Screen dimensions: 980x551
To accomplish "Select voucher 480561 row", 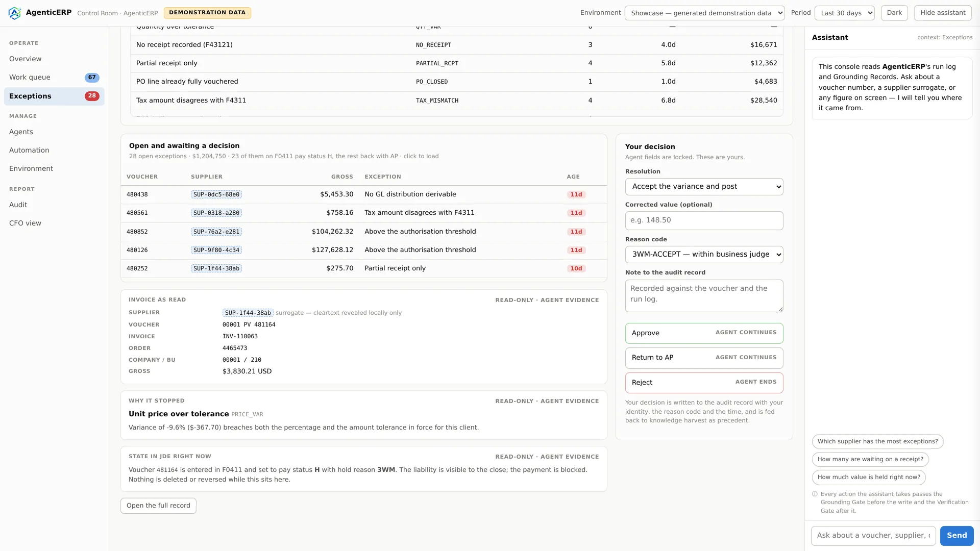I will click(363, 213).
